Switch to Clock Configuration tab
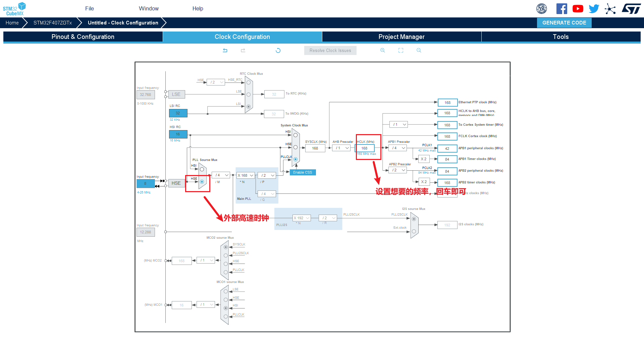Screen dimensions: 644x341 pos(242,37)
